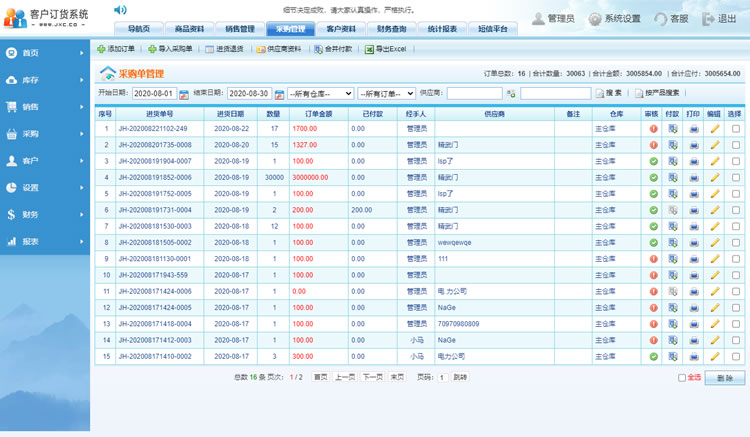Click the payment icon for order JH-202008191731-0004
Image resolution: width=750 pixels, height=437 pixels.
click(x=673, y=210)
